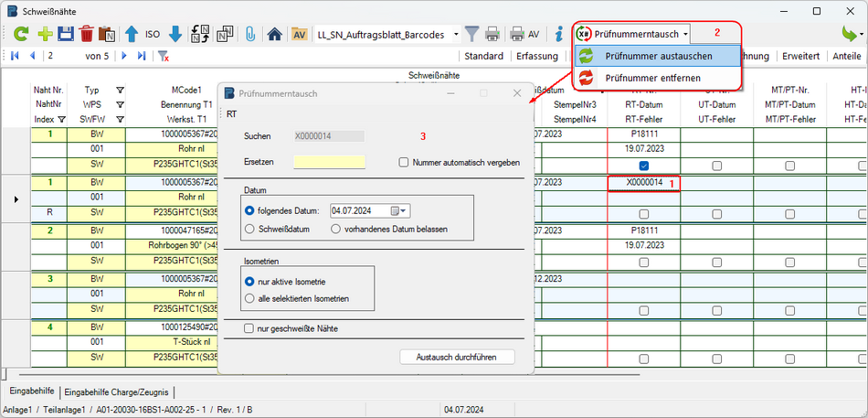Click the blue house home icon
The image size is (868, 418).
[x=274, y=34]
